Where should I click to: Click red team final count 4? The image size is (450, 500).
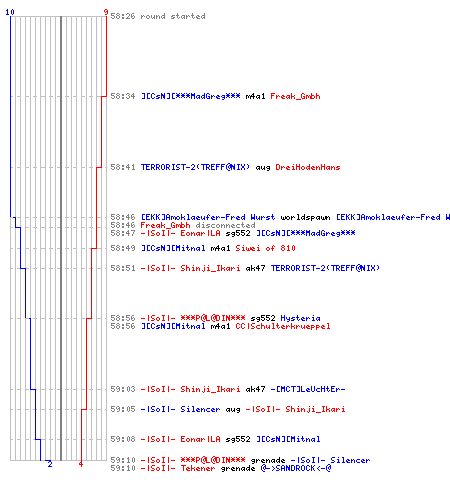coord(81,464)
